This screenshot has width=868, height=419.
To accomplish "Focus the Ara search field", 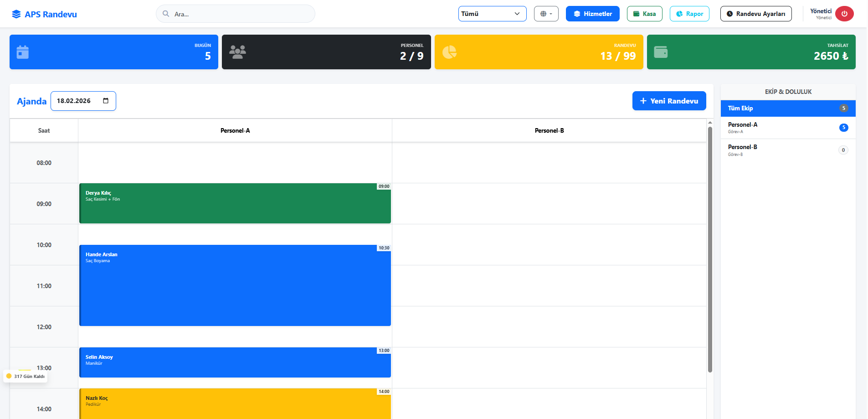I will (241, 14).
